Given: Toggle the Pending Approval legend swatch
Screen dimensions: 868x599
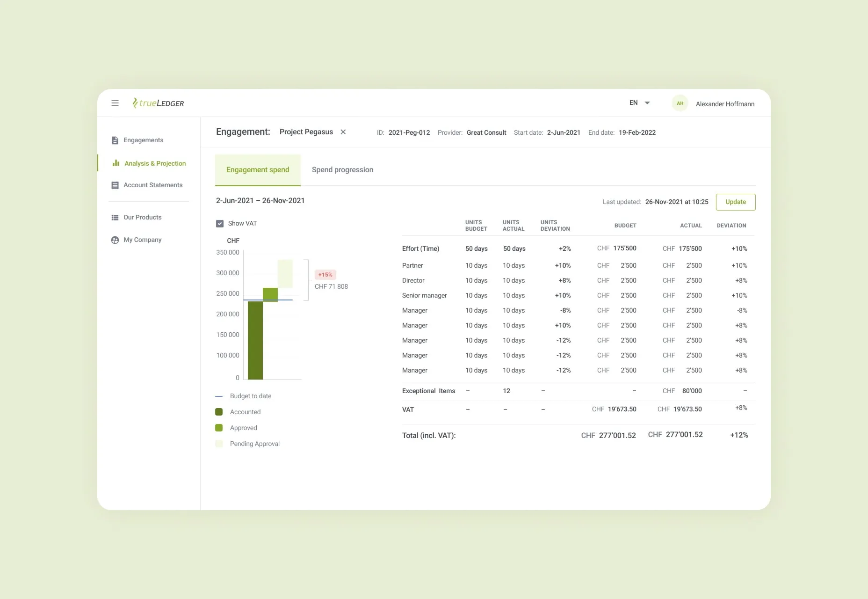Looking at the screenshot, I should coord(219,444).
